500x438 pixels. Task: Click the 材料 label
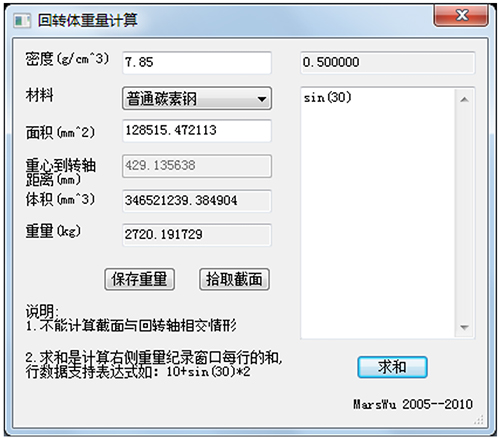click(39, 95)
